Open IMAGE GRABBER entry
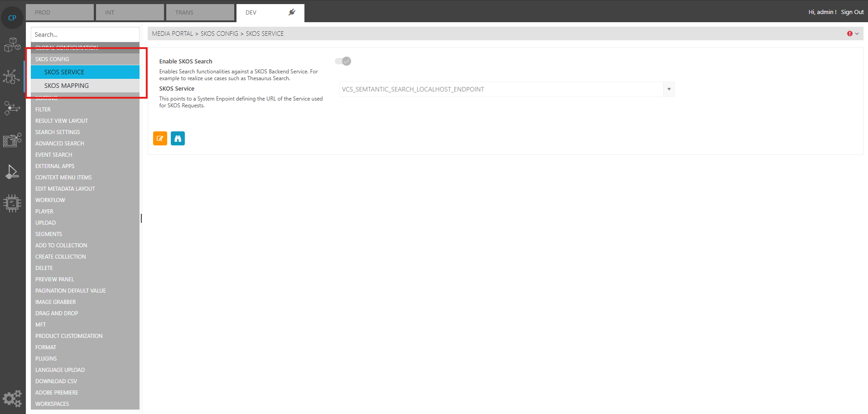The width and height of the screenshot is (868, 414). (85, 302)
